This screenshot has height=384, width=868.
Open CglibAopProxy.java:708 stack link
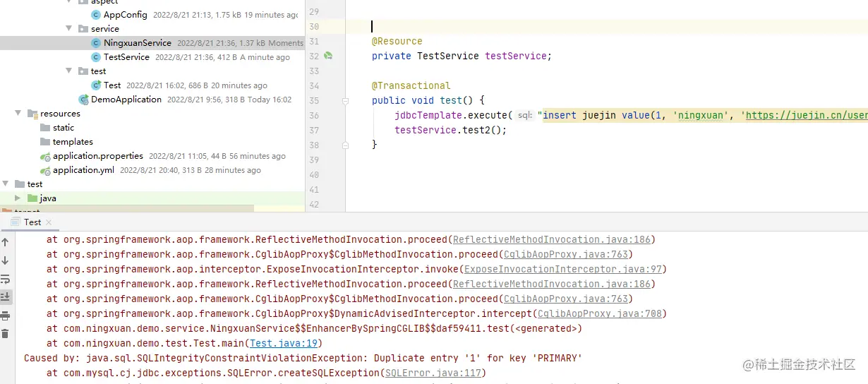600,313
